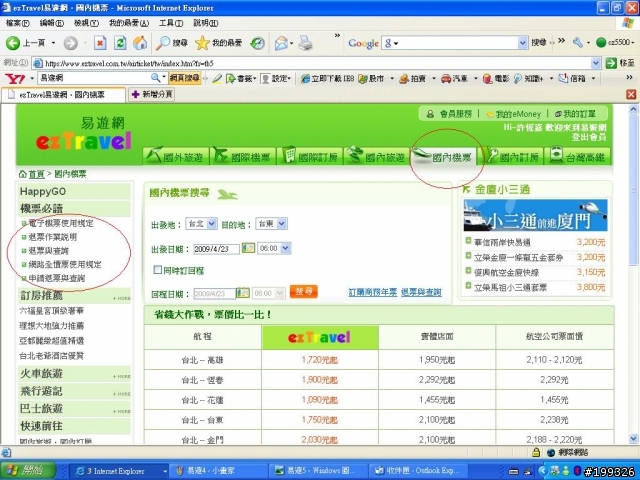
Task: Click the 我的訂單 header link
Action: click(579, 114)
